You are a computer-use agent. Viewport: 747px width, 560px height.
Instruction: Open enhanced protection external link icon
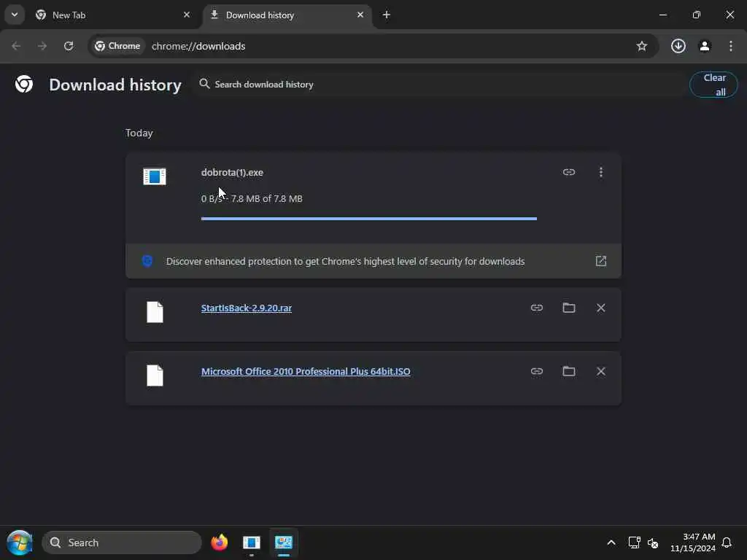pos(601,261)
